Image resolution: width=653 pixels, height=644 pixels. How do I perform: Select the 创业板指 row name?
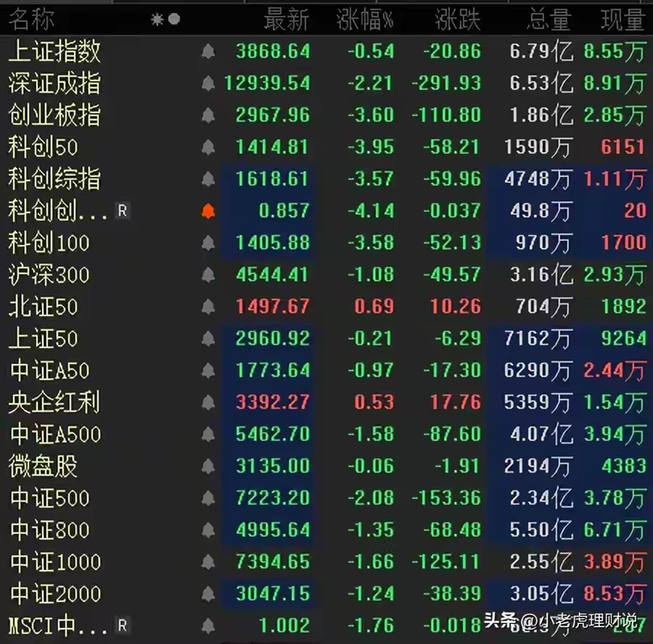point(55,115)
